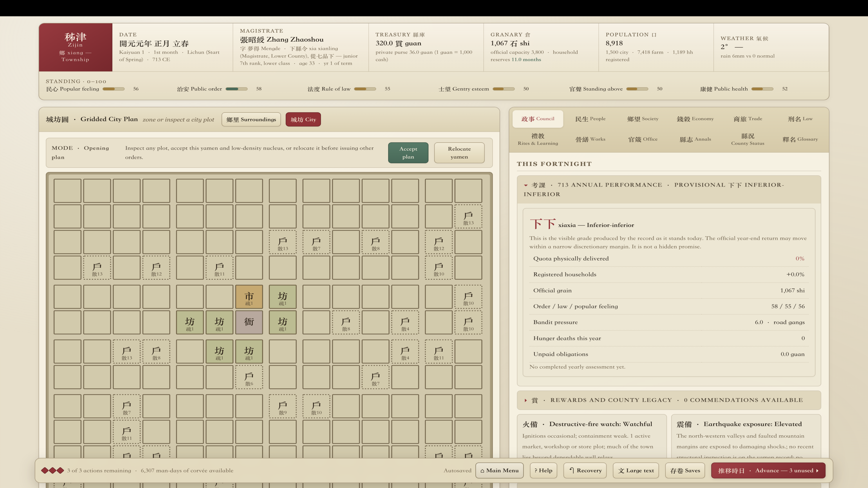The image size is (868, 488).
Task: Open the 縣志 Annals tab
Action: tap(695, 139)
